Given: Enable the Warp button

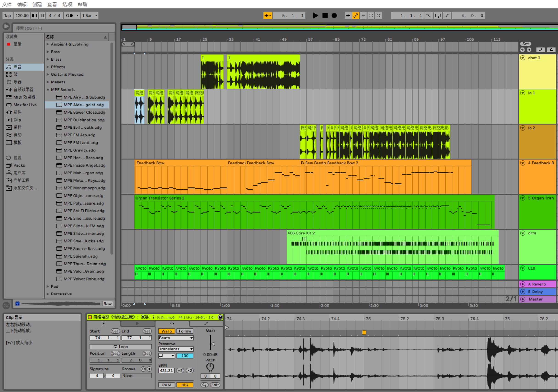Looking at the screenshot, I should coord(167,331).
